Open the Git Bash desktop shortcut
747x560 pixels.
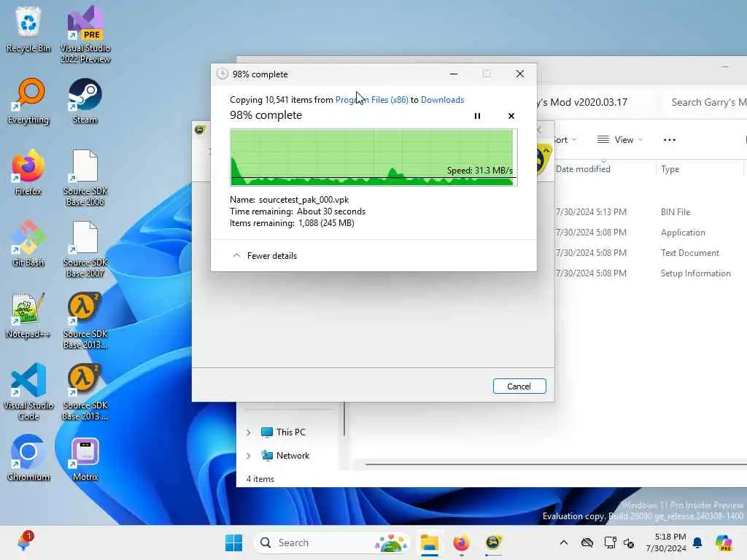28,244
